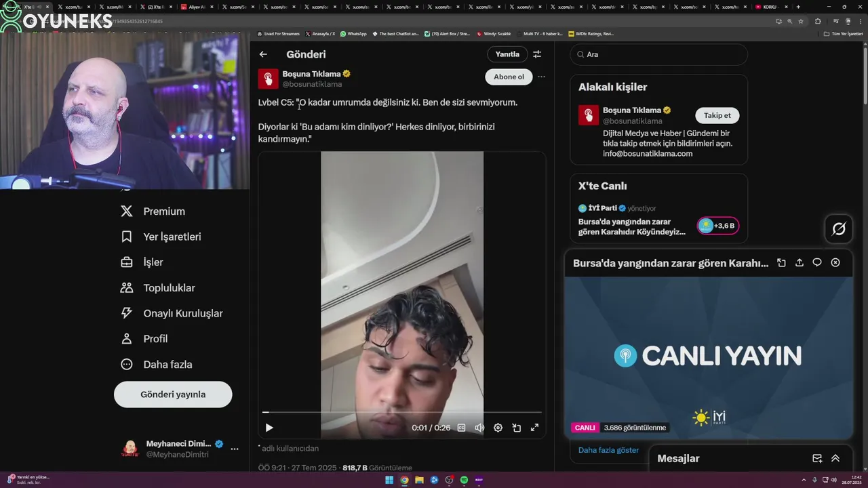Share the live broadcast
Screen dimensions: 868x488
[800, 263]
